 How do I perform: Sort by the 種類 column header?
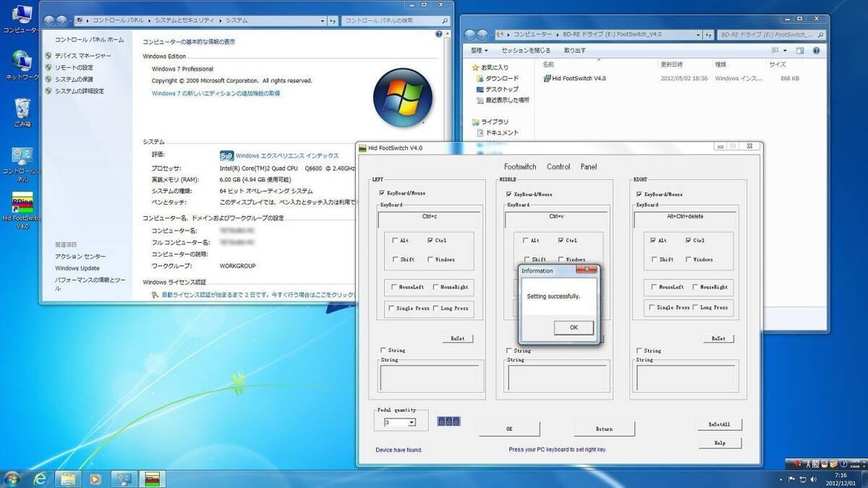tap(739, 64)
